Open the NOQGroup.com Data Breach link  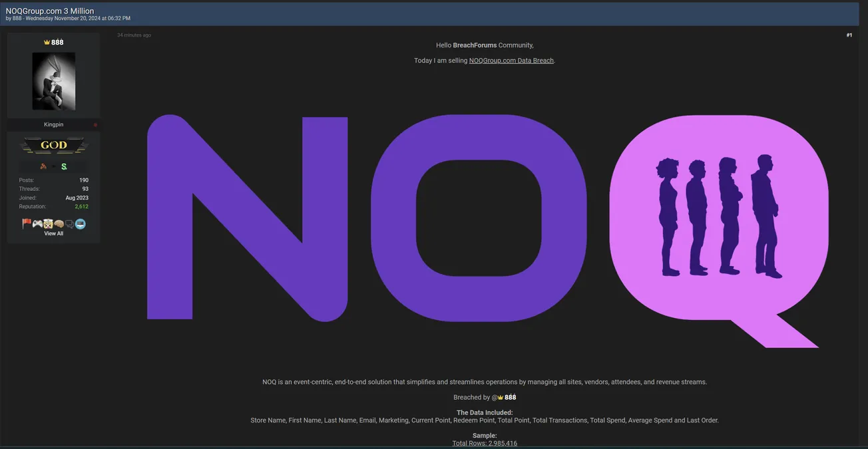(x=511, y=61)
